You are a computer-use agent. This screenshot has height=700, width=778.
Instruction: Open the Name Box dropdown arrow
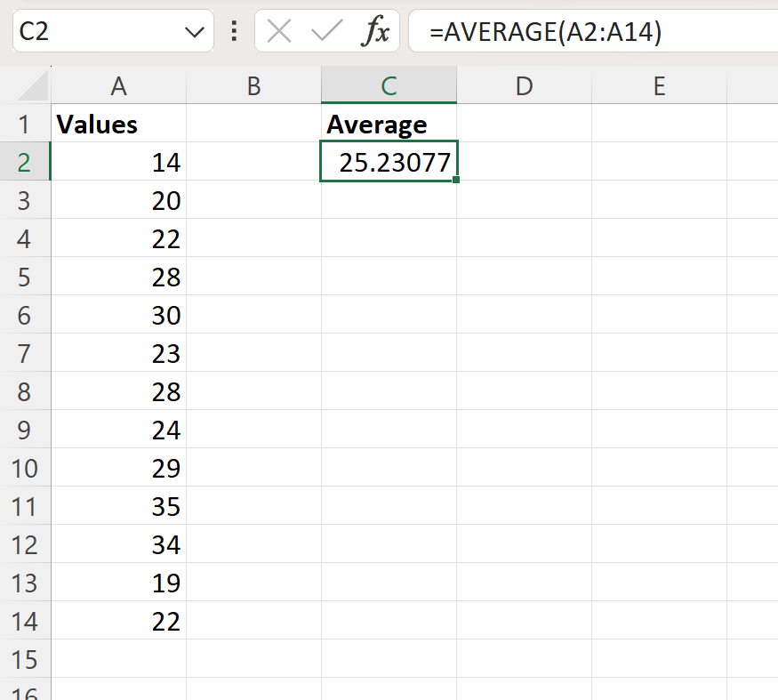195,31
